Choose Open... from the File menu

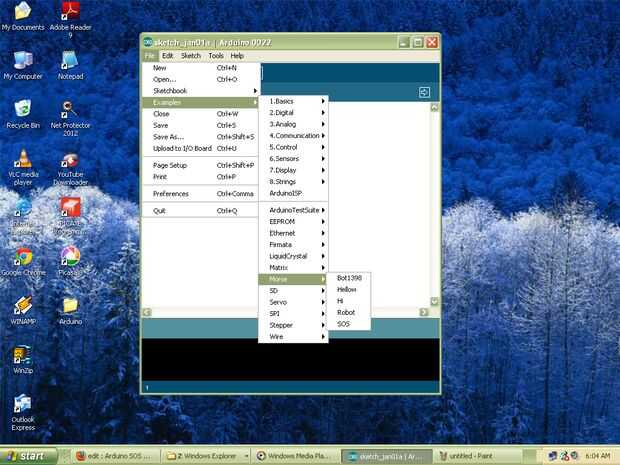(x=200, y=79)
